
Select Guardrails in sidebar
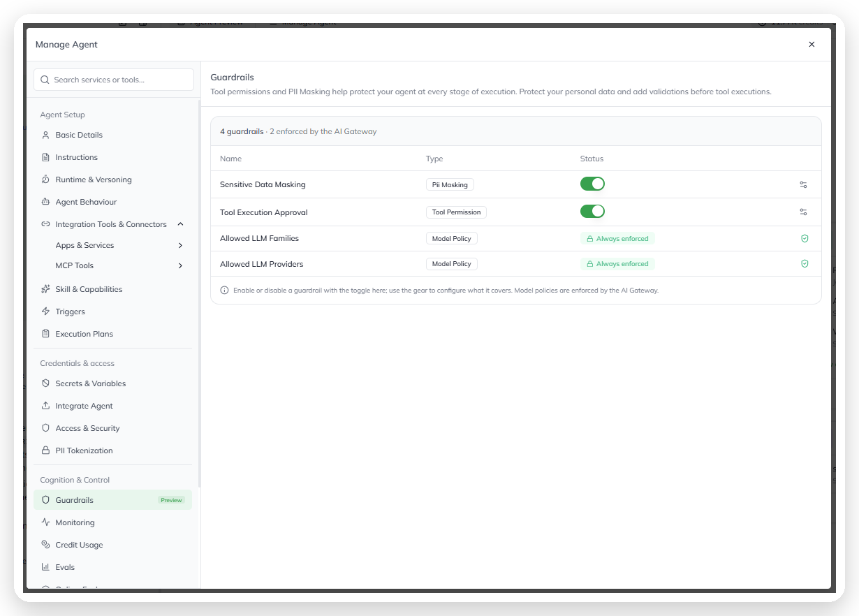coord(112,500)
